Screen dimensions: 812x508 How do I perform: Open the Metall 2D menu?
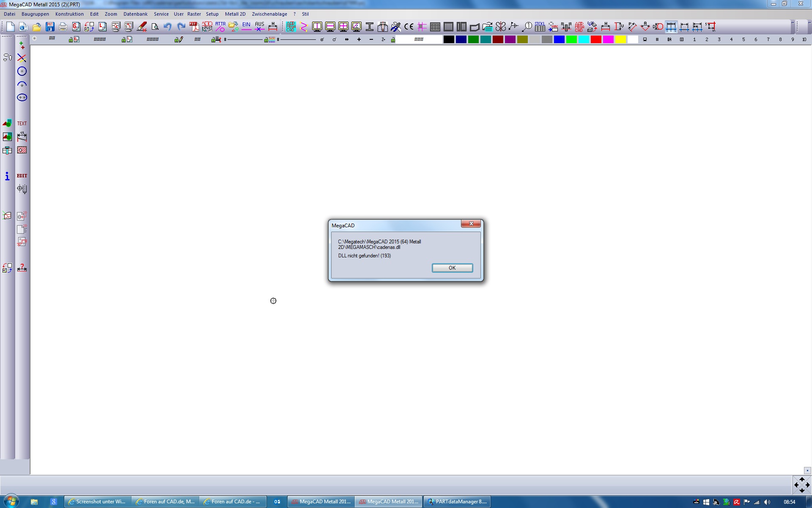235,14
